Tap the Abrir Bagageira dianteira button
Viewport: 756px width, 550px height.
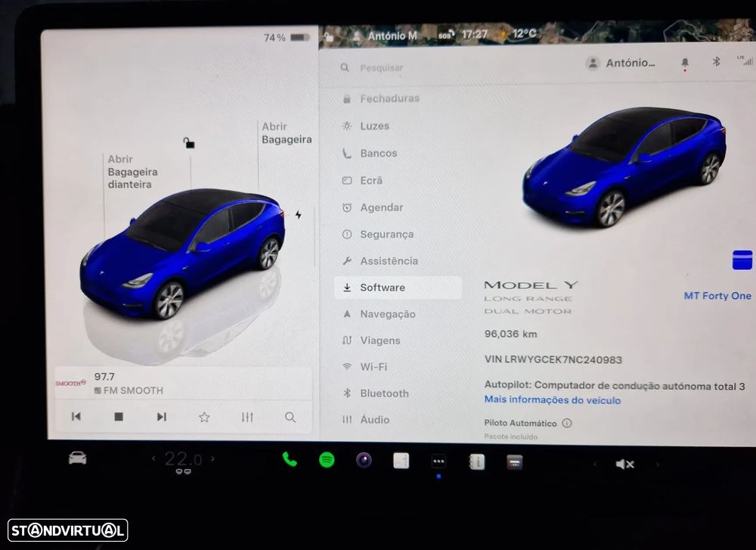[x=132, y=172]
